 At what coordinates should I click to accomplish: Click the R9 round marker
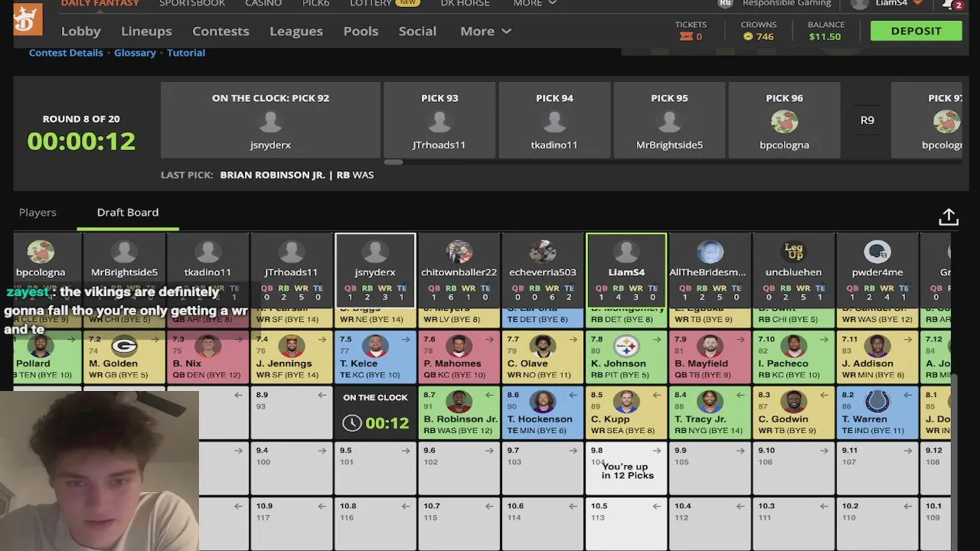[x=867, y=120]
